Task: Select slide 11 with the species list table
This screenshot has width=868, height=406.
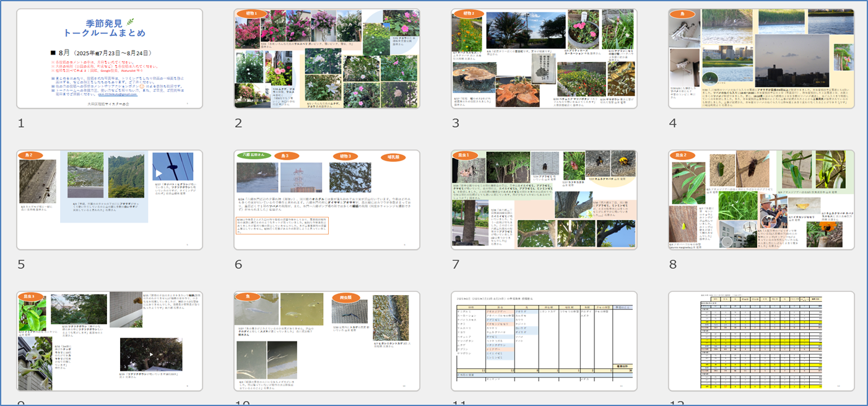Action: coord(544,341)
